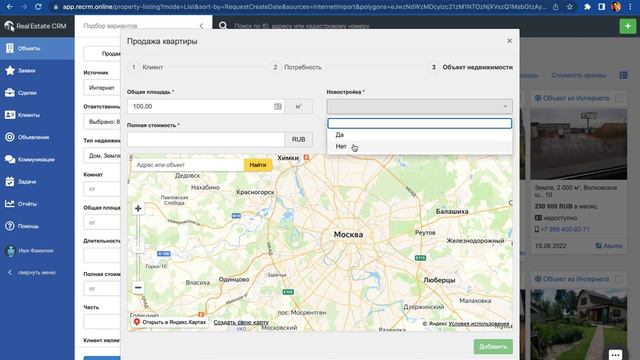
Task: Adjust the map zoom slider
Action: 138,248
